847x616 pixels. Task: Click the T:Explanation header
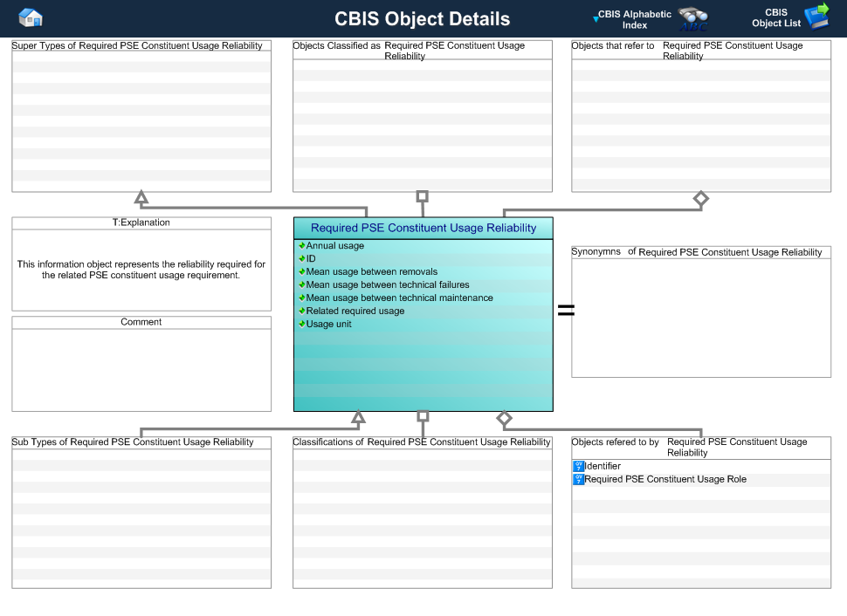coord(141,222)
